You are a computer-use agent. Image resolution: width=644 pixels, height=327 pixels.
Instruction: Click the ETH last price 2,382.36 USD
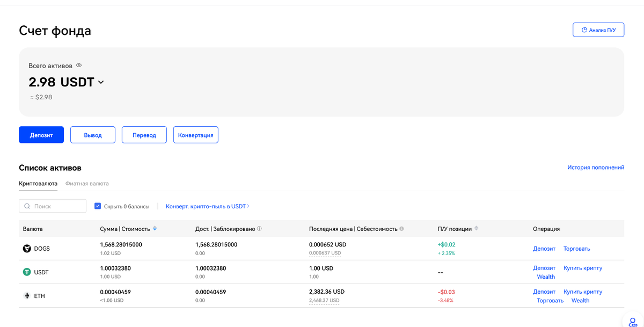coord(327,292)
